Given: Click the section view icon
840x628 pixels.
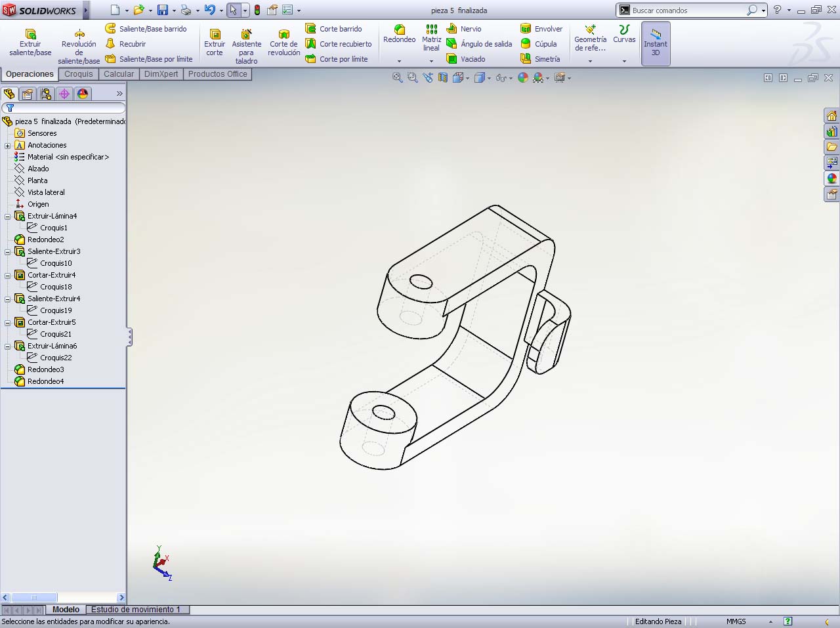Looking at the screenshot, I should [443, 77].
